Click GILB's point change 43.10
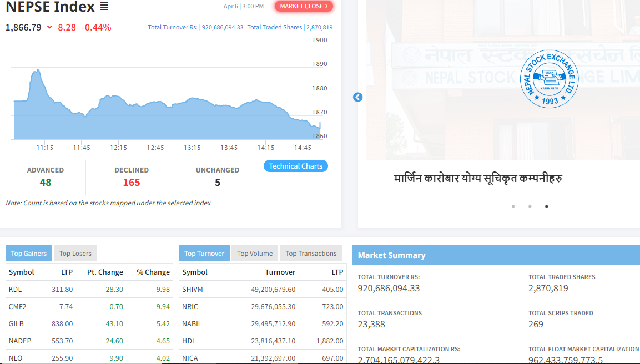 point(114,323)
